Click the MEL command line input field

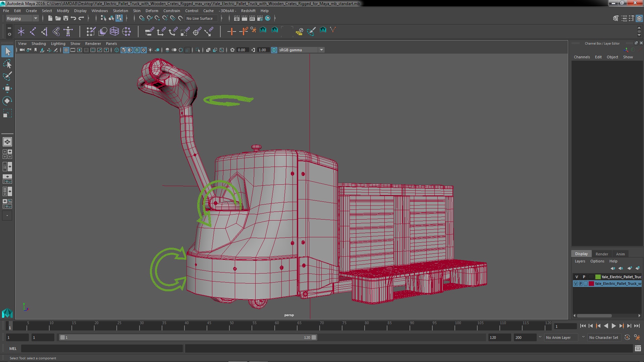102,349
